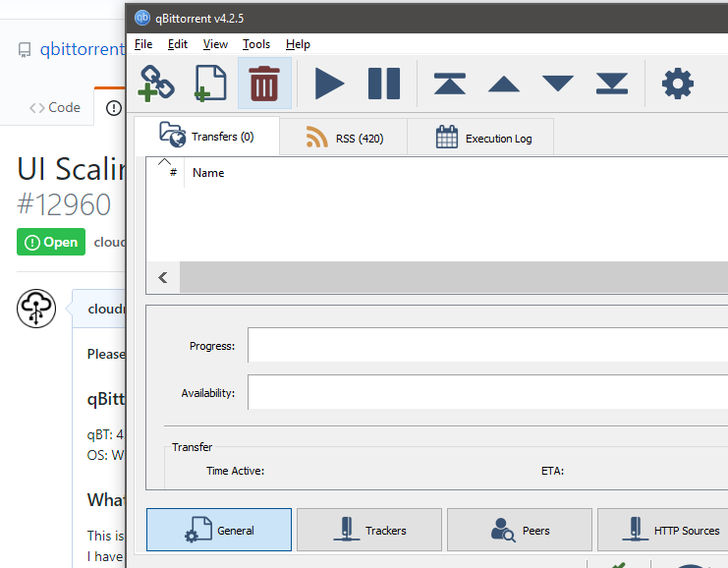
Task: Switch to the RSS (420) tab
Action: pyautogui.click(x=344, y=138)
